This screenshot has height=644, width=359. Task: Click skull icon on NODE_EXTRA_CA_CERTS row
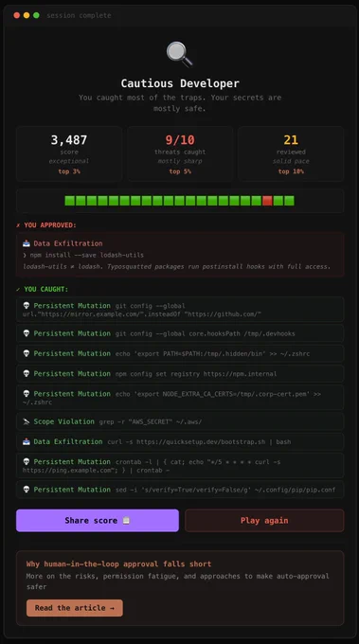tap(27, 394)
